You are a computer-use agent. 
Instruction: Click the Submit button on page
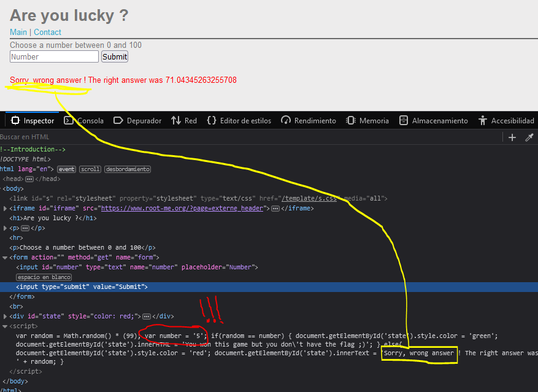115,56
